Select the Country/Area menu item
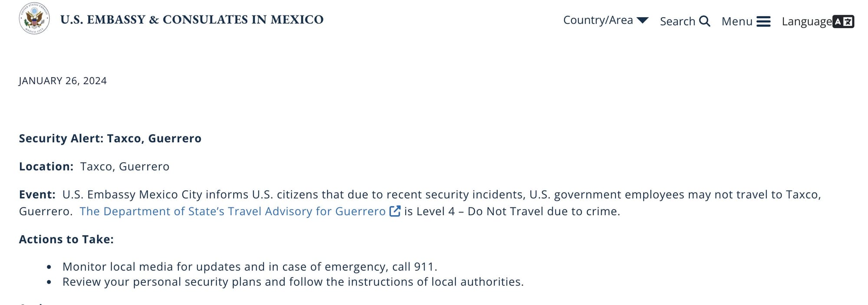Viewport: 868px width, 305px height. point(598,20)
